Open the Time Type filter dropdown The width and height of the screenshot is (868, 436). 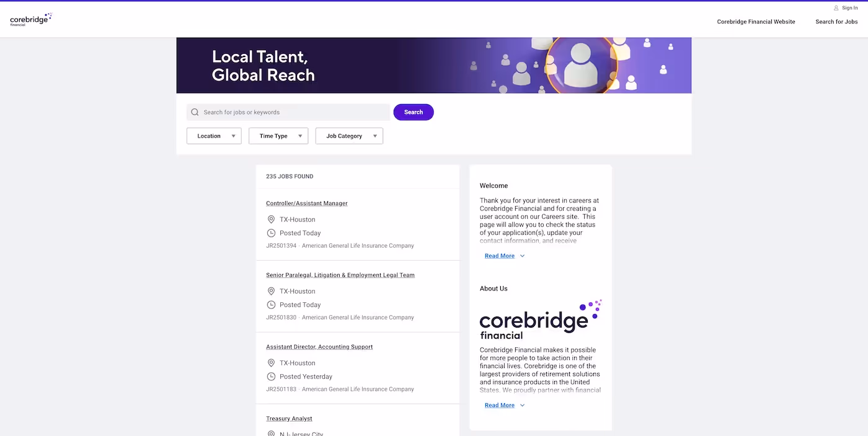click(x=278, y=136)
